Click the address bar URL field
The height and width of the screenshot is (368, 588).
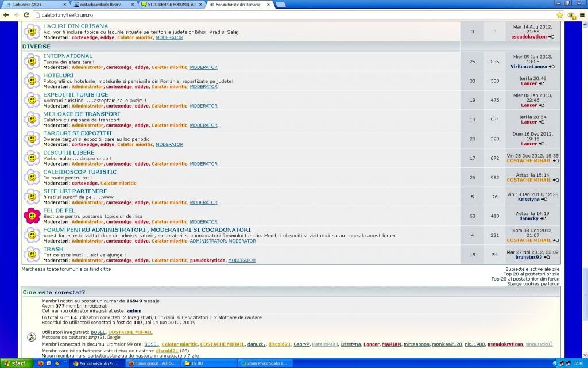(287, 15)
